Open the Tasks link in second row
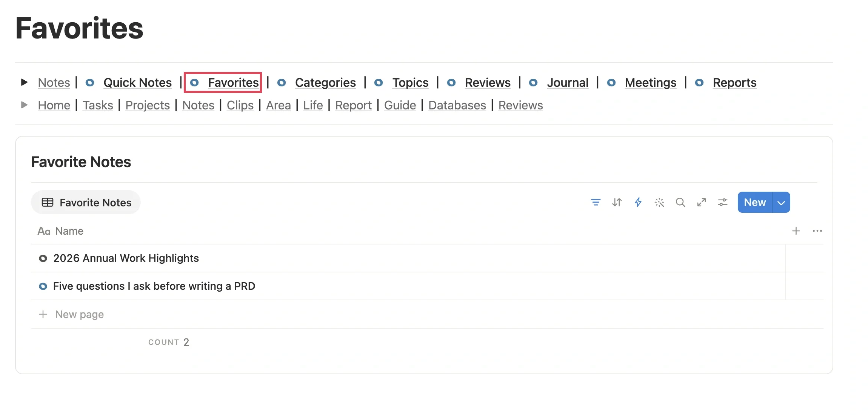 click(x=98, y=105)
